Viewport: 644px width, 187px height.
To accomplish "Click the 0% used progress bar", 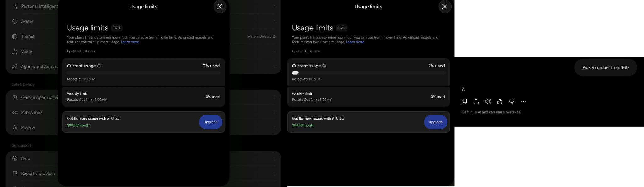I will click(x=143, y=73).
